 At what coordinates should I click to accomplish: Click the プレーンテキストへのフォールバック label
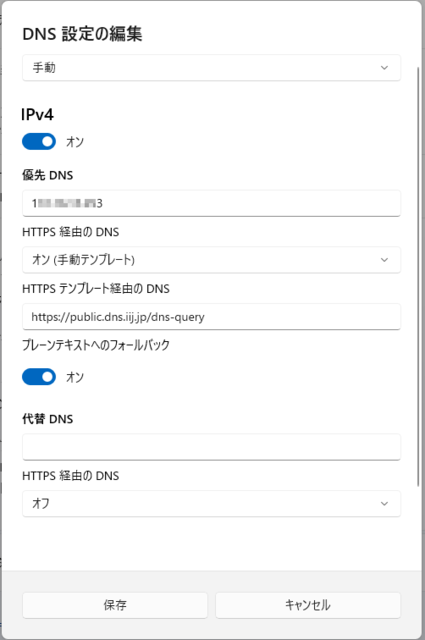(96, 345)
